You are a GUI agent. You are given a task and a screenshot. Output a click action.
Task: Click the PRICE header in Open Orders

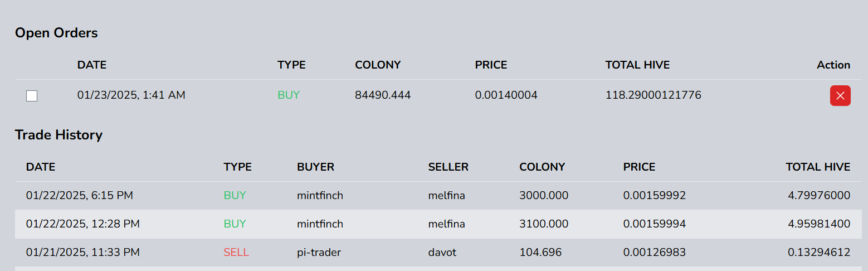point(491,65)
